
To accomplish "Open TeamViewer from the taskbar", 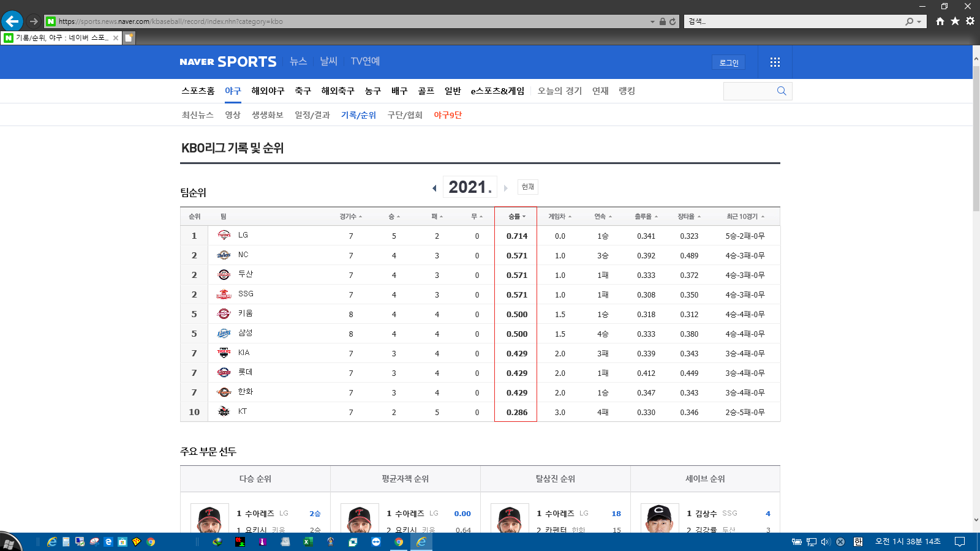I will [x=376, y=542].
